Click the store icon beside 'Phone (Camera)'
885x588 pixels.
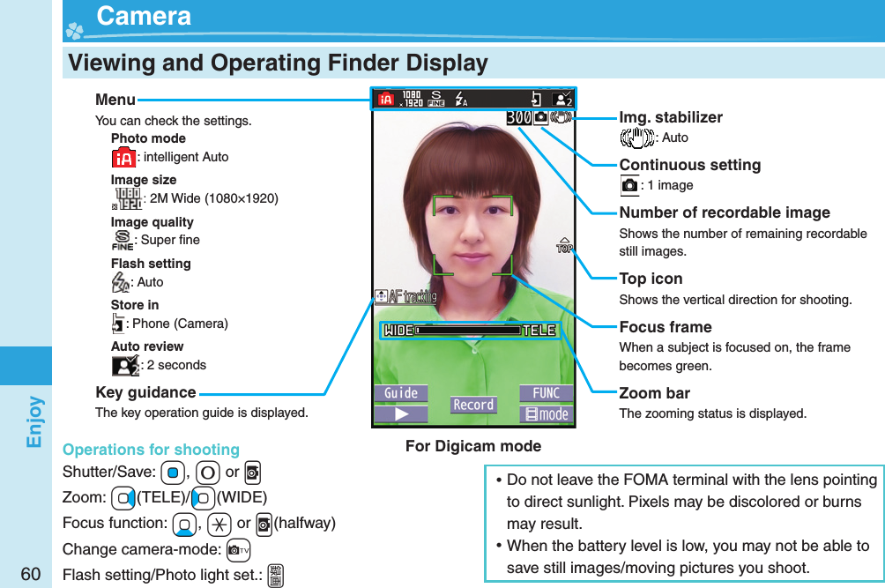[118, 324]
